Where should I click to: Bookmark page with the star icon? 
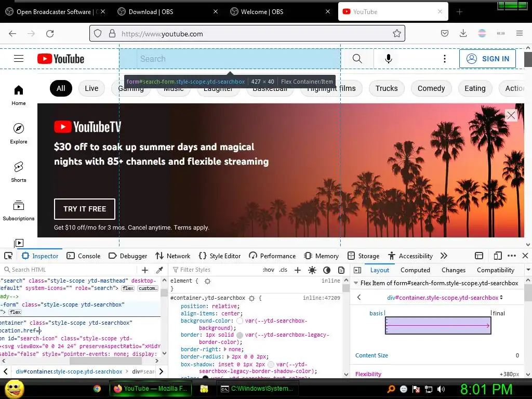point(396,33)
